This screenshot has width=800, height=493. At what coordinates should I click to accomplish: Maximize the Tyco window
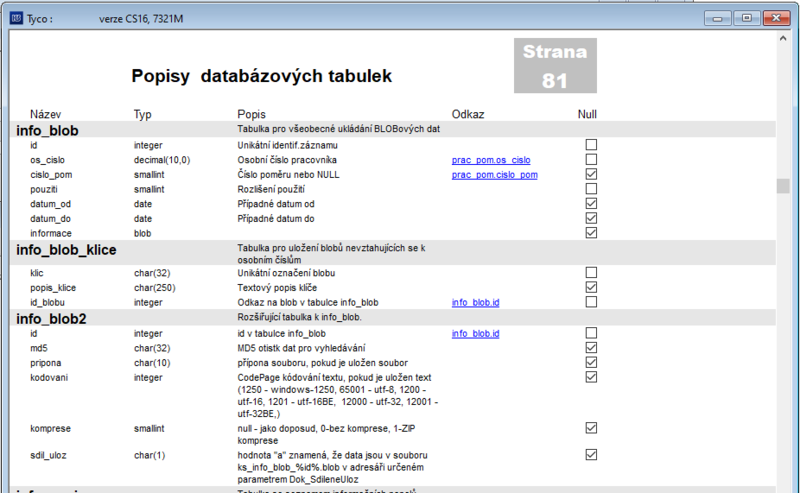[x=747, y=18]
